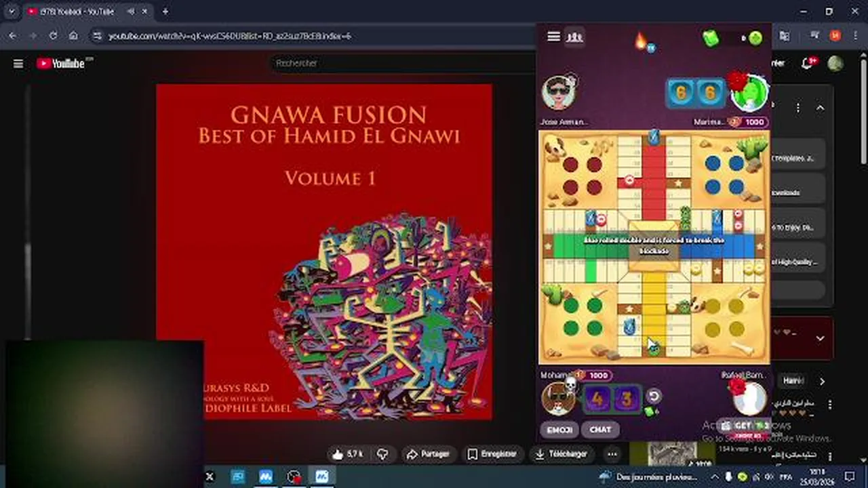Open a new browser tab

tap(165, 12)
